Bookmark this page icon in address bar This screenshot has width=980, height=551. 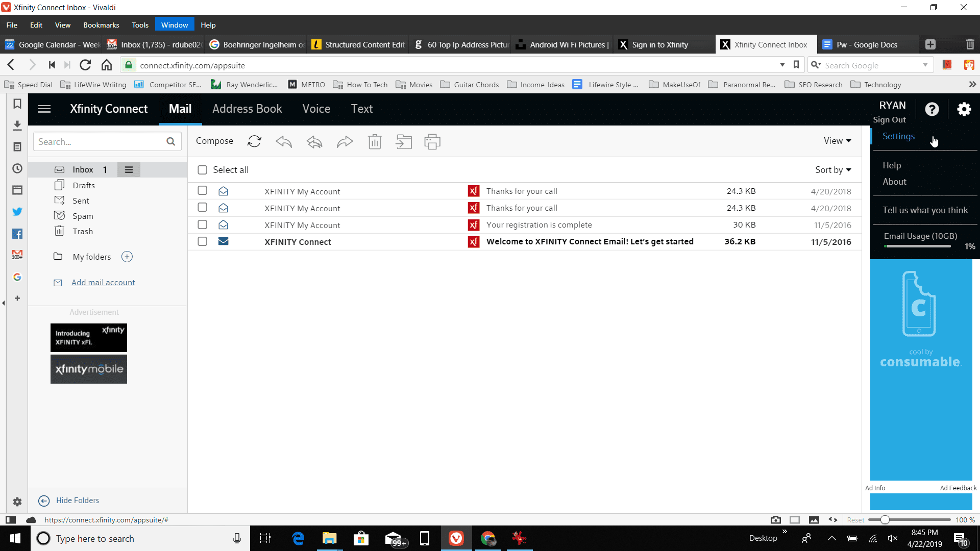796,65
